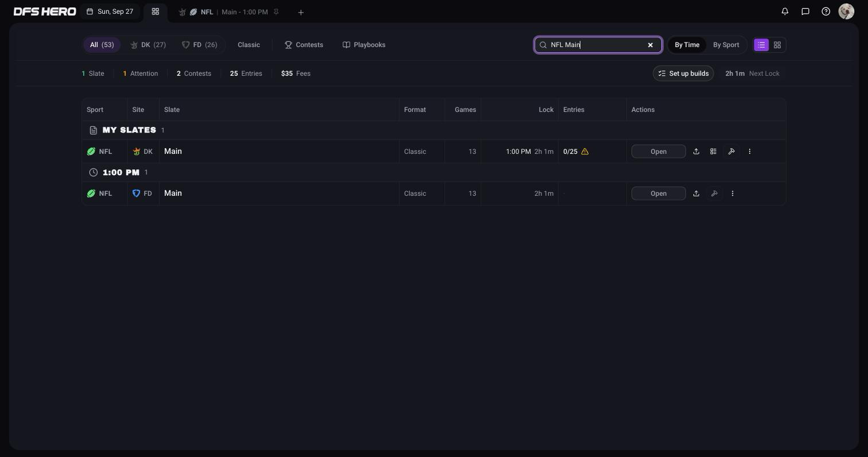Click the 2 Contests summary stat
868x457 pixels.
point(194,73)
